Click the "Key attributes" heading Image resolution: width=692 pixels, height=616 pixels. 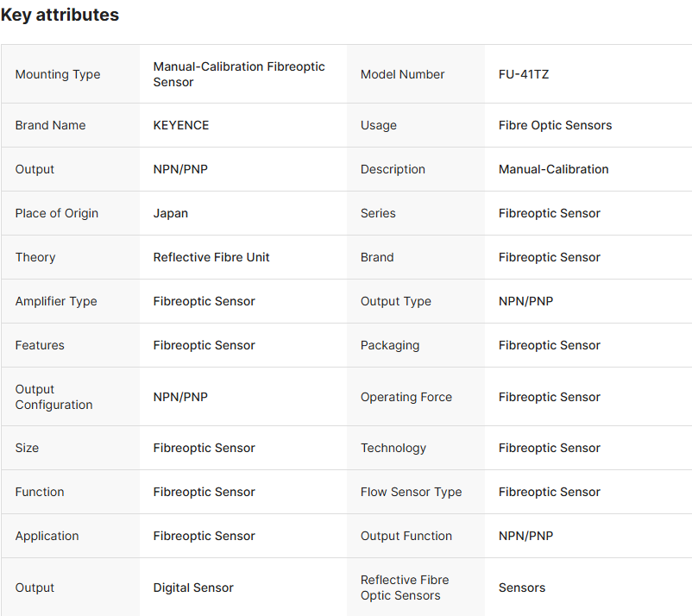60,15
